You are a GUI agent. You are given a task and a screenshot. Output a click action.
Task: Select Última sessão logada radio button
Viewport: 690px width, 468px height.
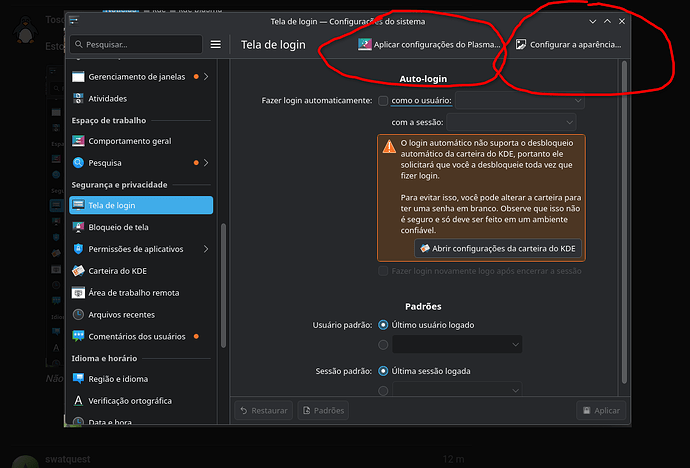click(383, 371)
